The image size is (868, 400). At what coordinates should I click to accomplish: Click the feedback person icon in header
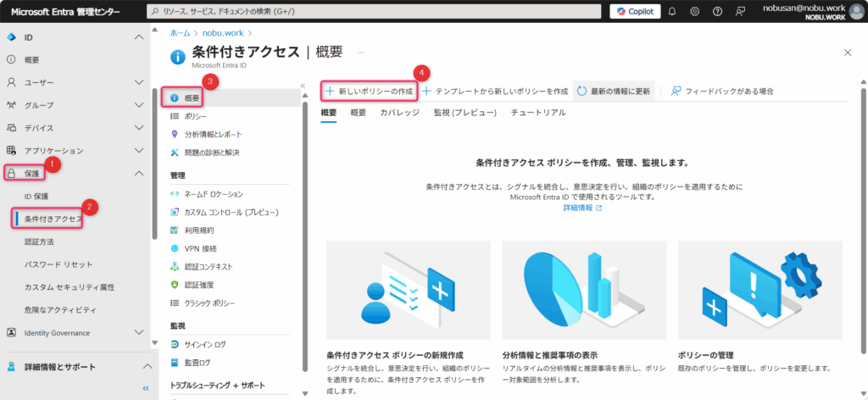(740, 11)
